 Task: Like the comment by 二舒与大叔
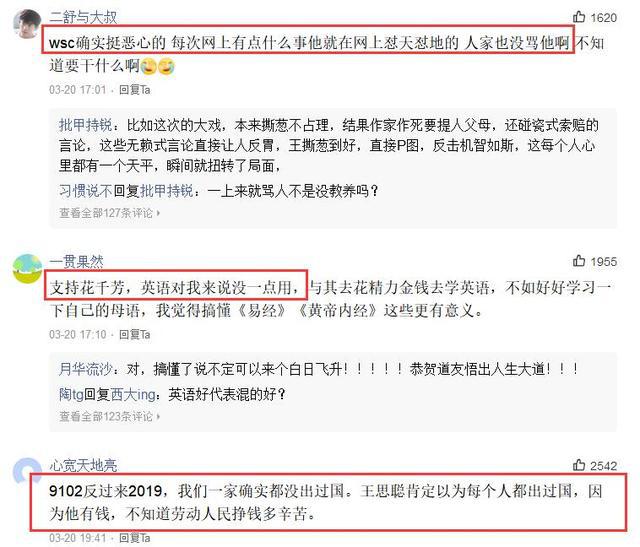579,17
